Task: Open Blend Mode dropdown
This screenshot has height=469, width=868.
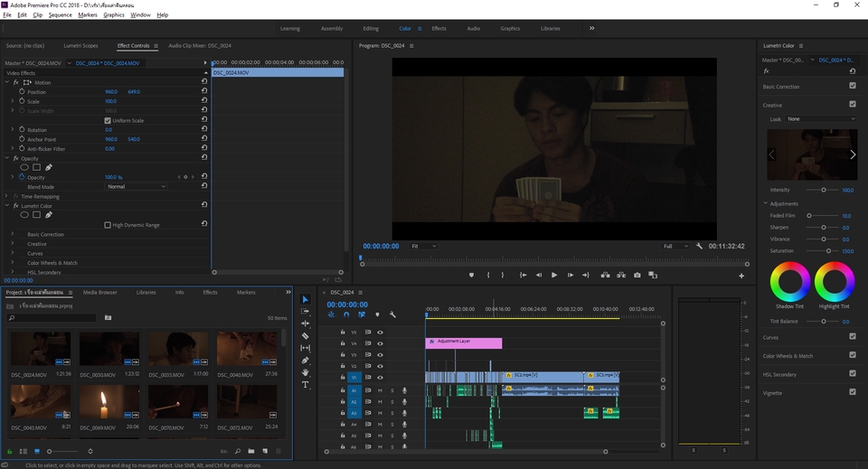Action: (x=136, y=186)
